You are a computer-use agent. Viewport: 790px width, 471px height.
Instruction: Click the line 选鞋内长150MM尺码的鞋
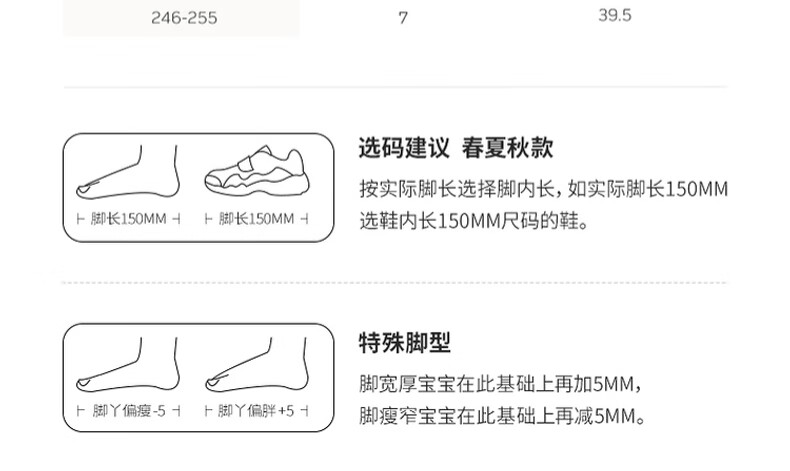[x=474, y=221]
